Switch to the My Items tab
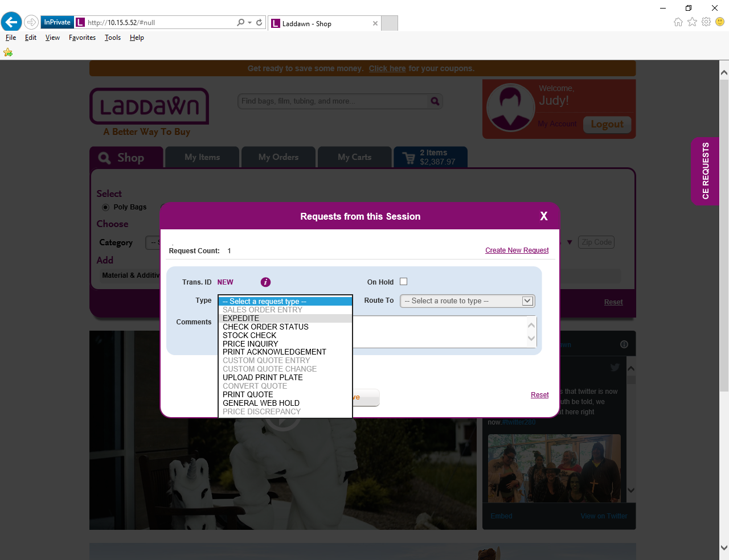The width and height of the screenshot is (729, 560). click(x=202, y=157)
